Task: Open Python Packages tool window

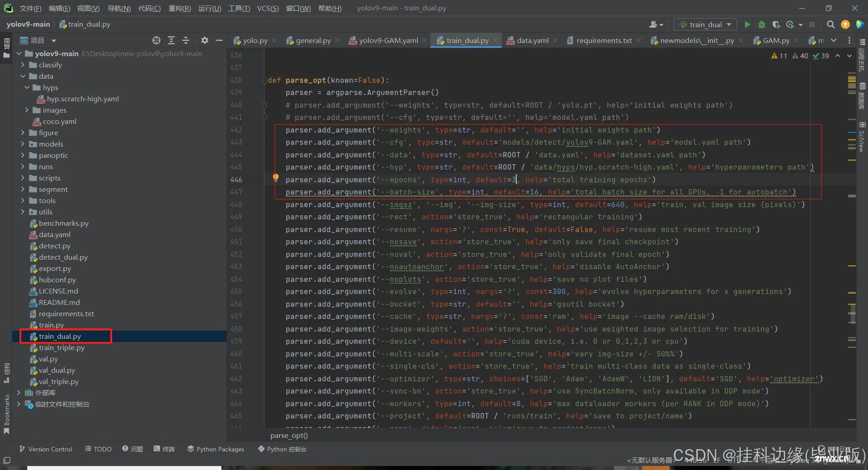Action: pos(216,449)
